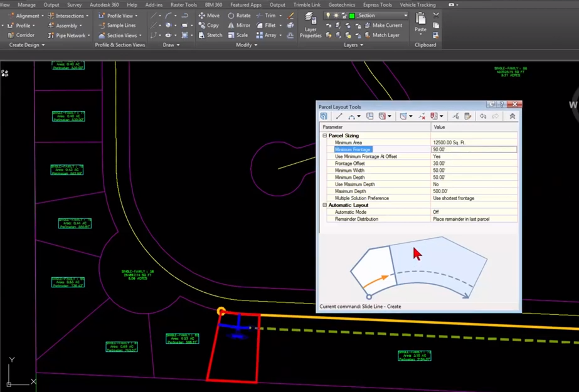
Task: Open the Raster Tools tab
Action: point(184,5)
